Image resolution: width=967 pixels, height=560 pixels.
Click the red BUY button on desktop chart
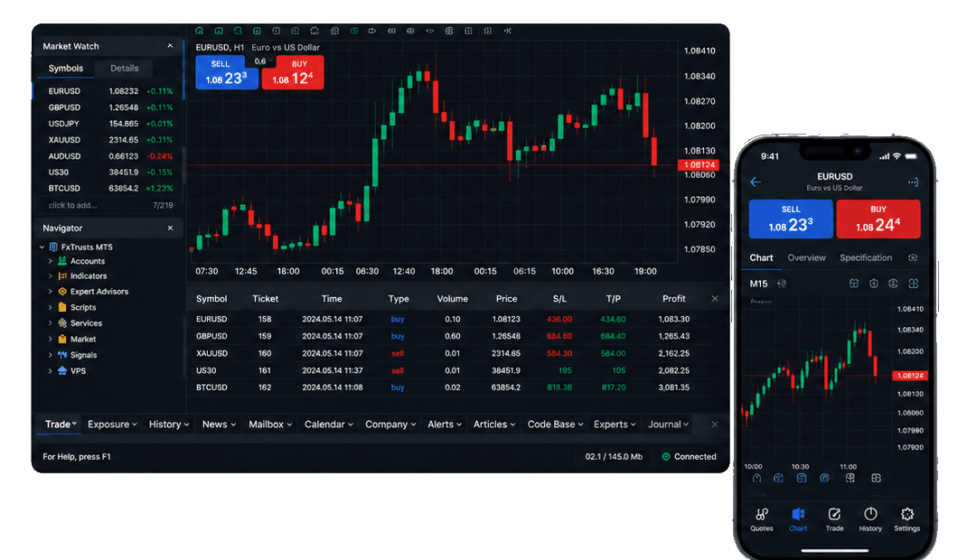pyautogui.click(x=293, y=72)
